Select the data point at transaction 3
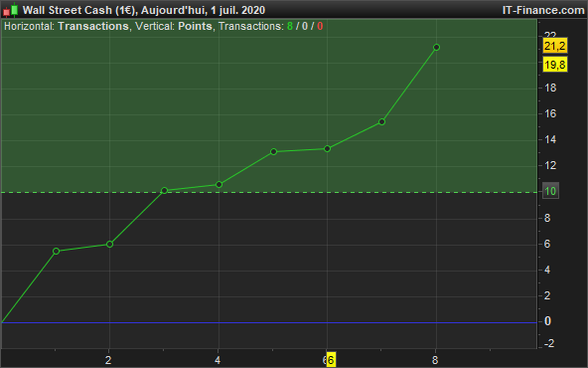Image resolution: width=588 pixels, height=368 pixels. coord(164,190)
